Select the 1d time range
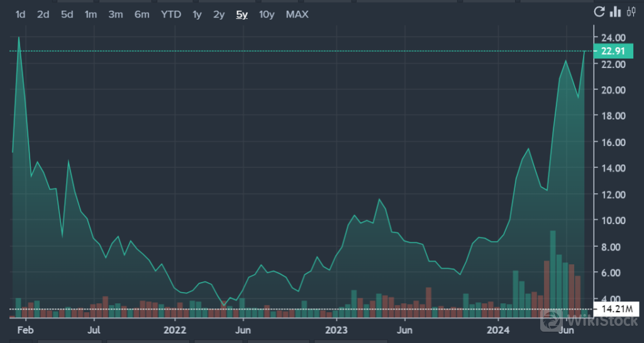The width and height of the screenshot is (644, 343). click(20, 14)
